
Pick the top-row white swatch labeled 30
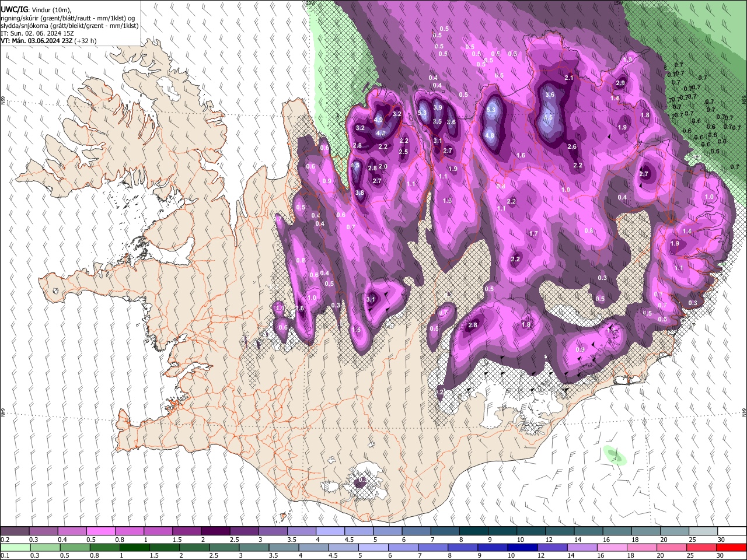(x=732, y=531)
